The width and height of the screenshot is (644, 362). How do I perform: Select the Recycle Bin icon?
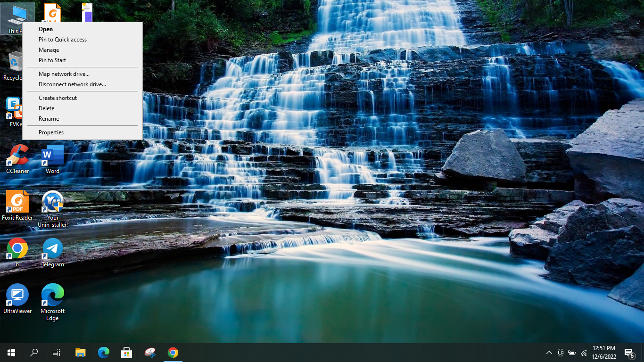tap(14, 64)
